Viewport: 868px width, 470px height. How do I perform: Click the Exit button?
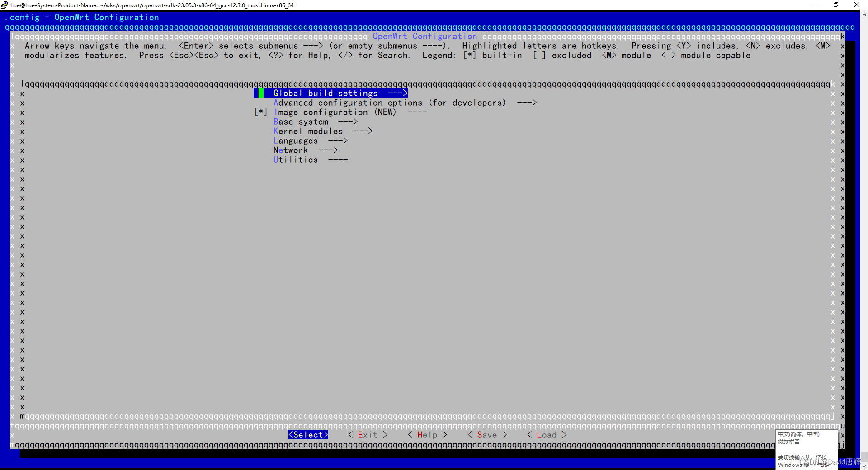pos(368,435)
